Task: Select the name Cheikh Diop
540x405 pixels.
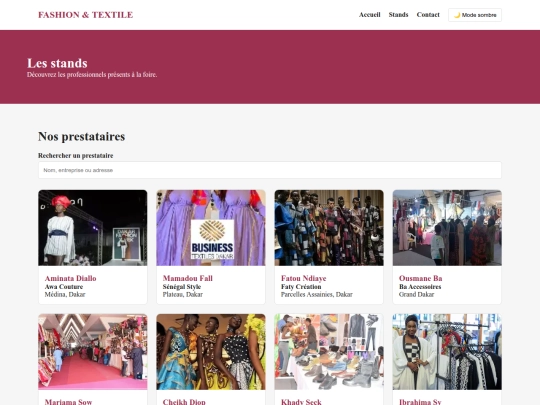Action: tap(184, 402)
